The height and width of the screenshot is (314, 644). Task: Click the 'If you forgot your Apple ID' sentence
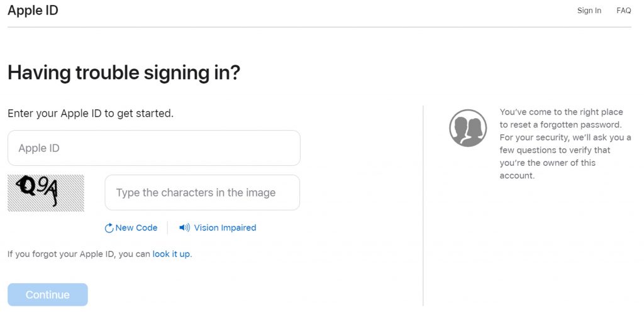tap(79, 254)
